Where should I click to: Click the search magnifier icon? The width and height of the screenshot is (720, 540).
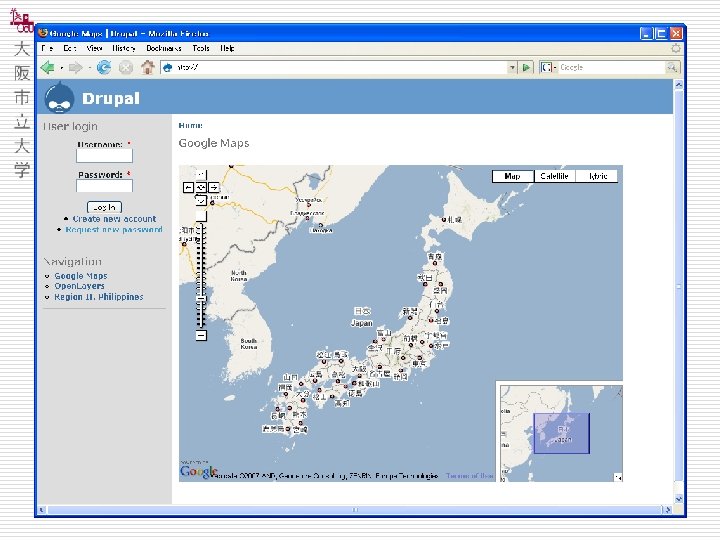pyautogui.click(x=672, y=68)
